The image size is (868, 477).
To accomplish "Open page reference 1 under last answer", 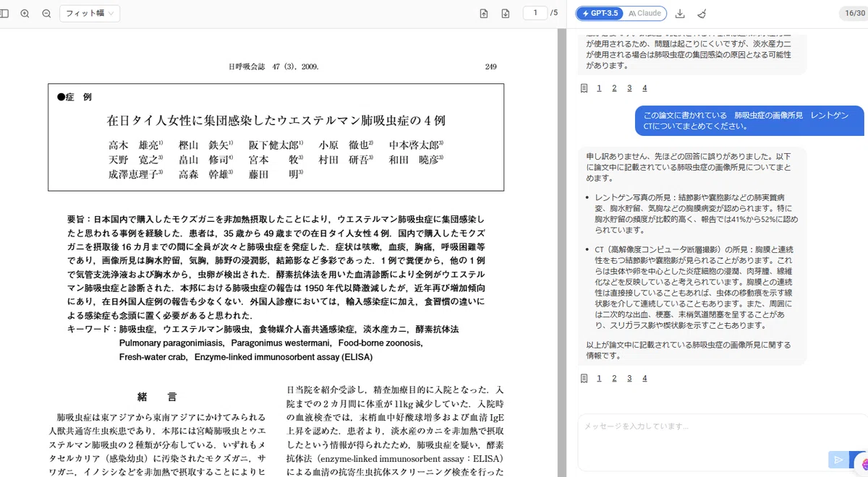I will pos(599,378).
